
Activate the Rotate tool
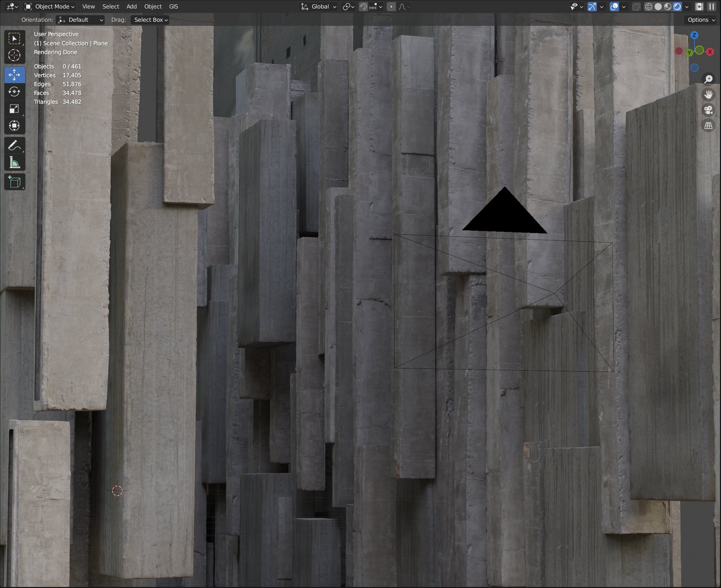tap(14, 92)
